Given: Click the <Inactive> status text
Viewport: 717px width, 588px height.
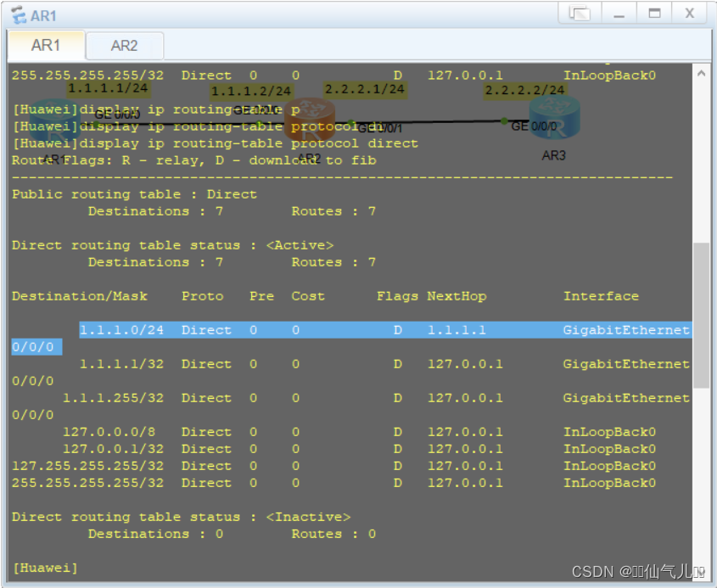Looking at the screenshot, I should coord(308,517).
